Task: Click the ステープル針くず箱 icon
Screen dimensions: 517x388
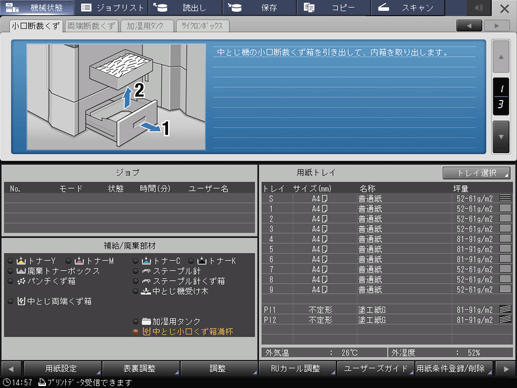Action: click(146, 281)
